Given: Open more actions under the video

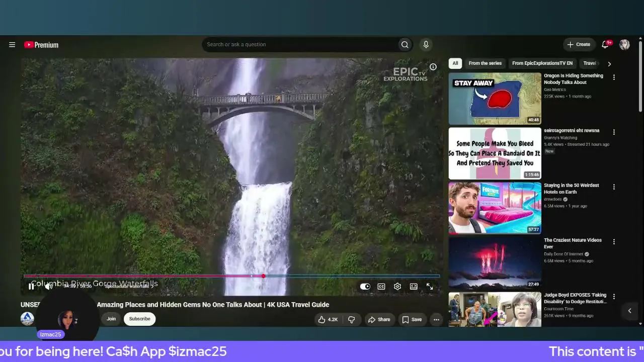Looking at the screenshot, I should point(436,319).
